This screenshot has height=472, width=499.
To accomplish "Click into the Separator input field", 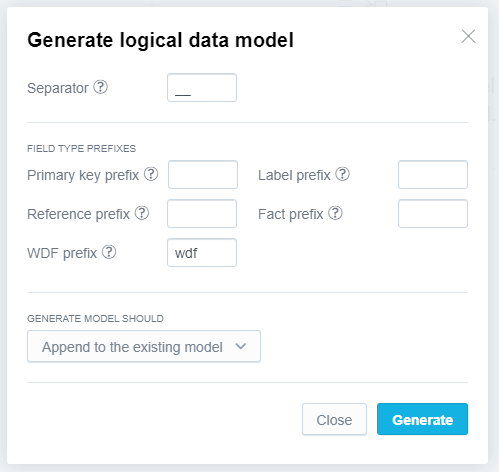I will [x=202, y=88].
